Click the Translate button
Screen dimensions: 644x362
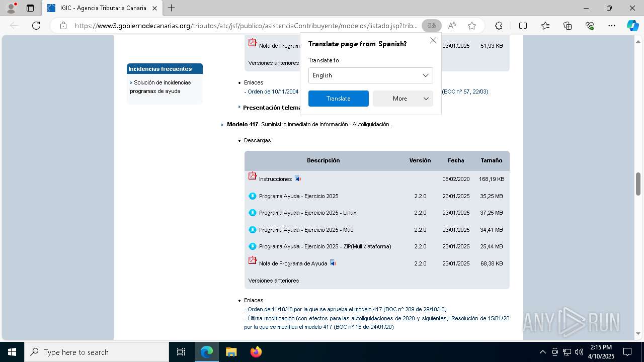(338, 99)
